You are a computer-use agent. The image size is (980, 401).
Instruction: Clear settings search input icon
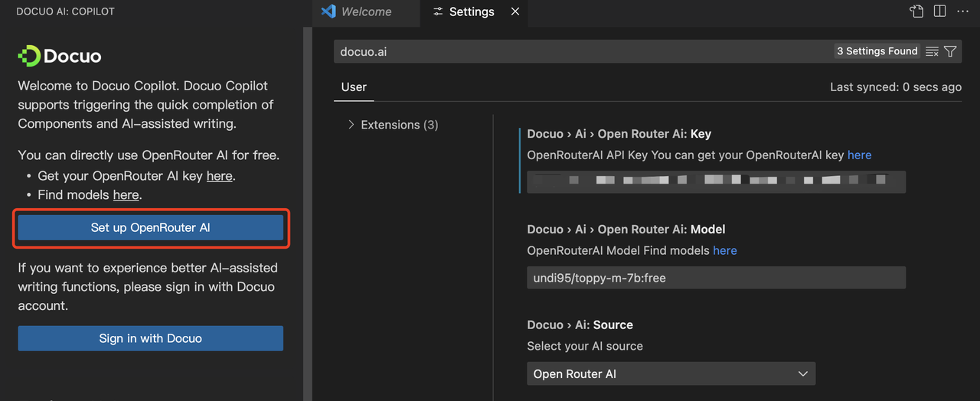932,51
